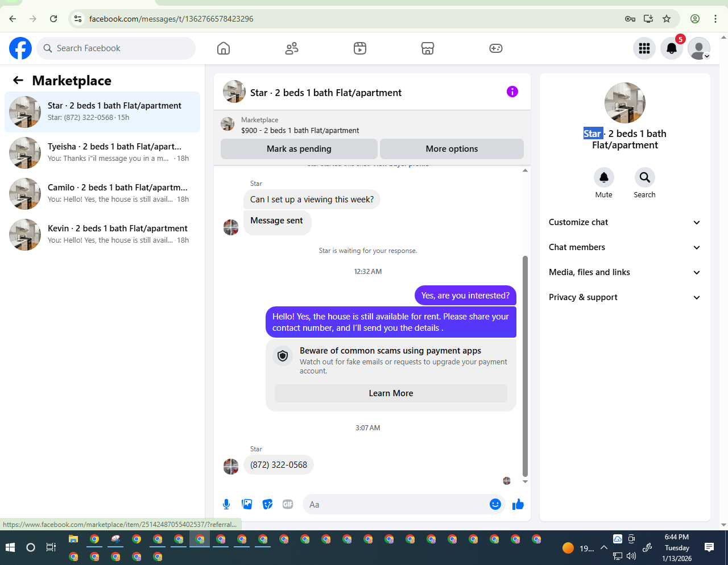The width and height of the screenshot is (728, 565).
Task: Click the chat header Star listing title
Action: tap(326, 93)
